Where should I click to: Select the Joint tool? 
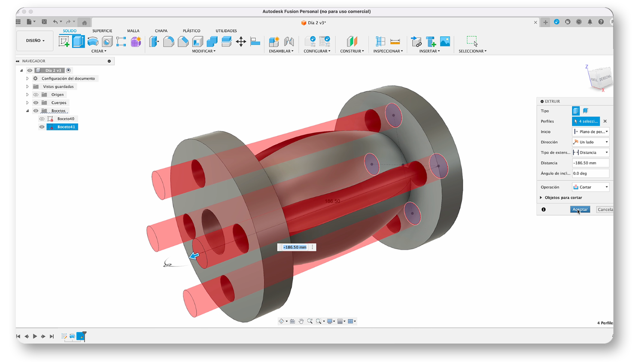coord(289,41)
